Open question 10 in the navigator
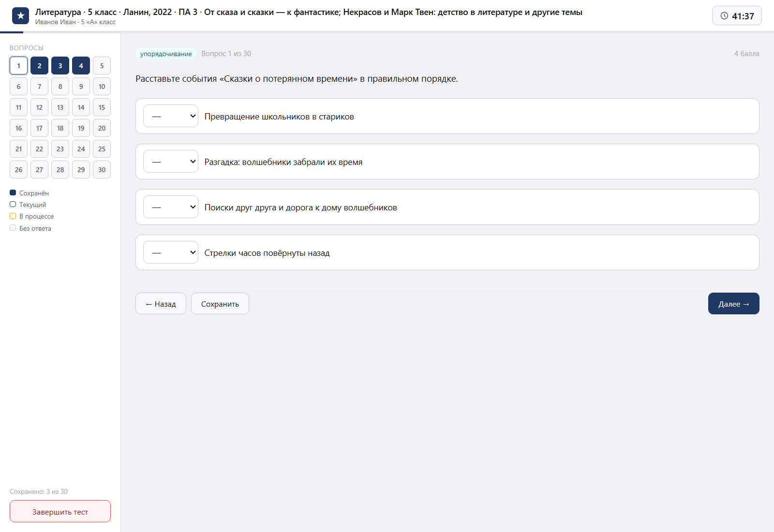This screenshot has height=532, width=774. pos(102,87)
